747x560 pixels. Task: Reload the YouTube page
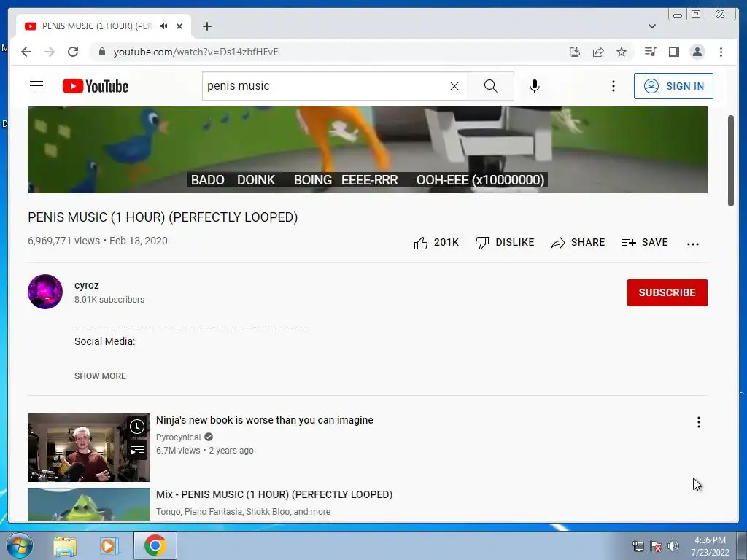(73, 52)
